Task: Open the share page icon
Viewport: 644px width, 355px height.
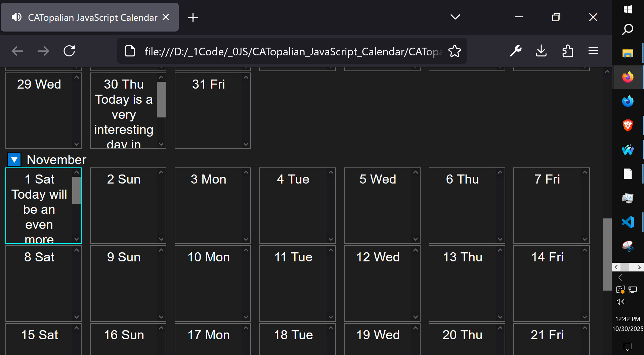Action: pyautogui.click(x=567, y=51)
